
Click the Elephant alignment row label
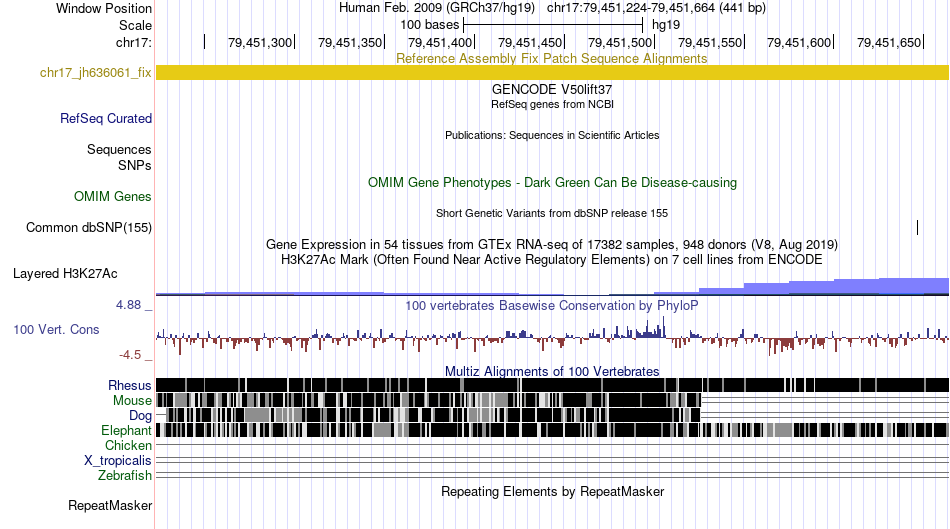coord(126,430)
